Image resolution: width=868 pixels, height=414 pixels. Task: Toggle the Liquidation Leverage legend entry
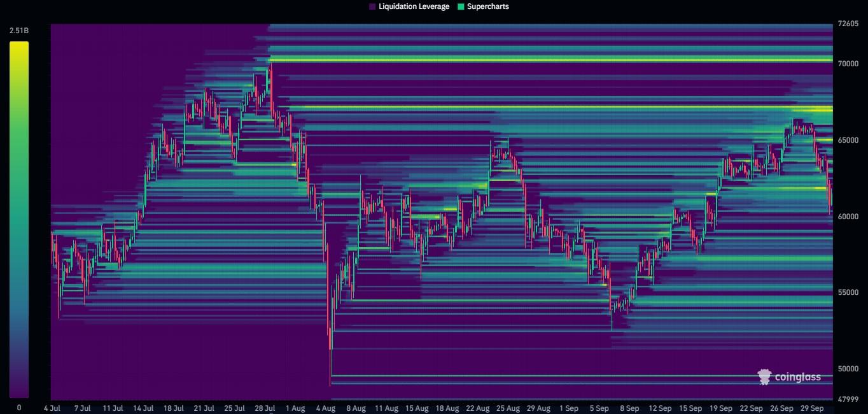409,6
